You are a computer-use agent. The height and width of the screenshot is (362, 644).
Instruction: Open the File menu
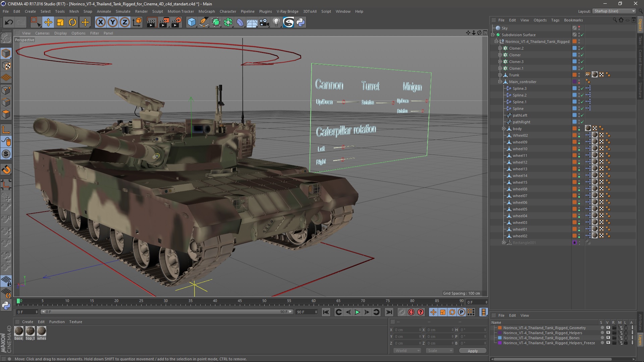[6, 11]
